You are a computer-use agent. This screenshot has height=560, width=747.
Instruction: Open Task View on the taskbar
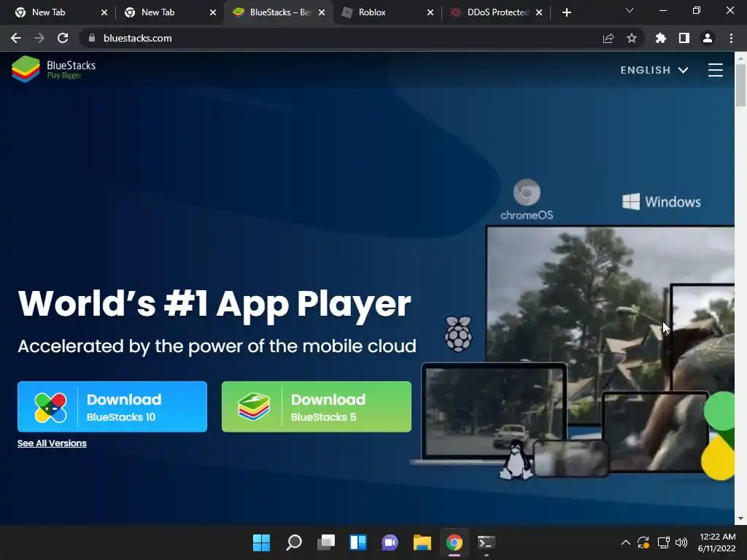[326, 542]
